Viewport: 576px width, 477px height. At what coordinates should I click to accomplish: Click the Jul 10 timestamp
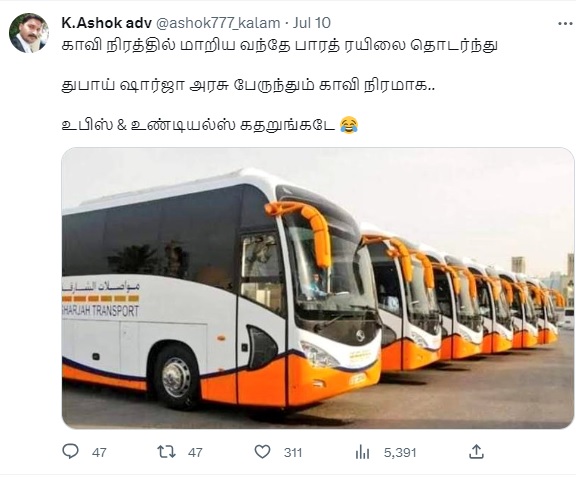pyautogui.click(x=312, y=23)
